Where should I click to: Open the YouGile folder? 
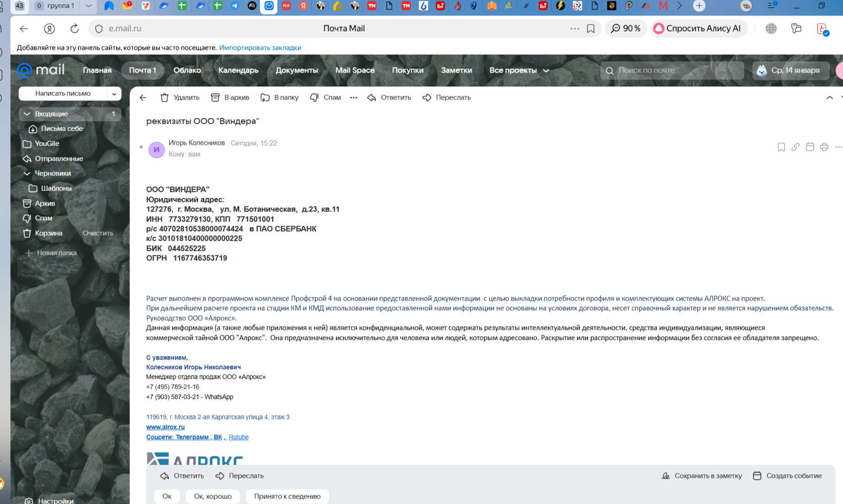pos(47,143)
